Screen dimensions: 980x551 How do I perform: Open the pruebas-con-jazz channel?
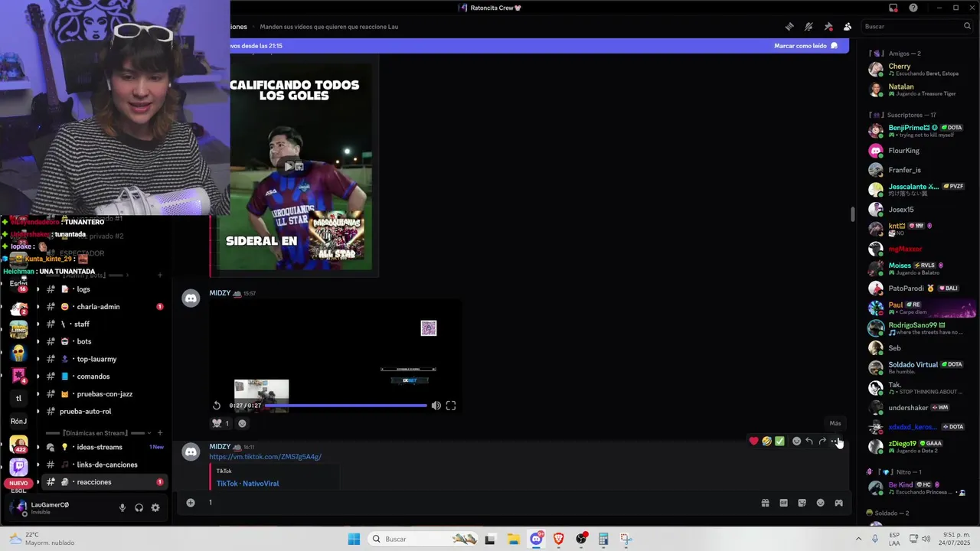coord(103,394)
